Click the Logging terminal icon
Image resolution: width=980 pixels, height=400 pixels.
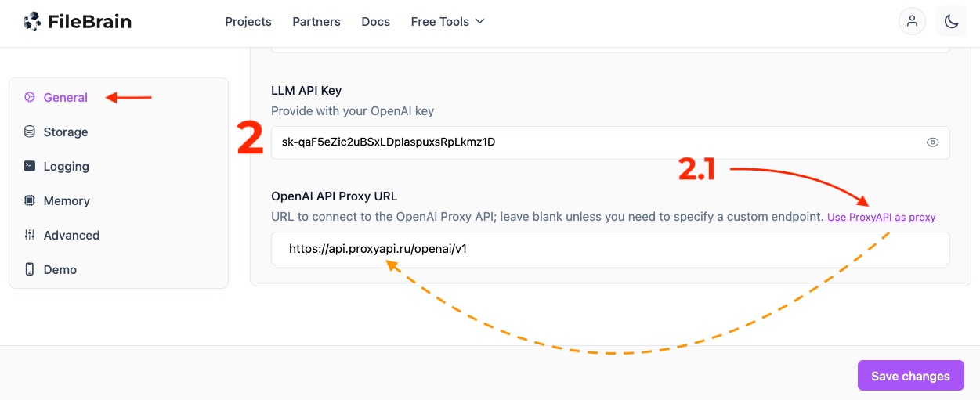click(x=30, y=167)
